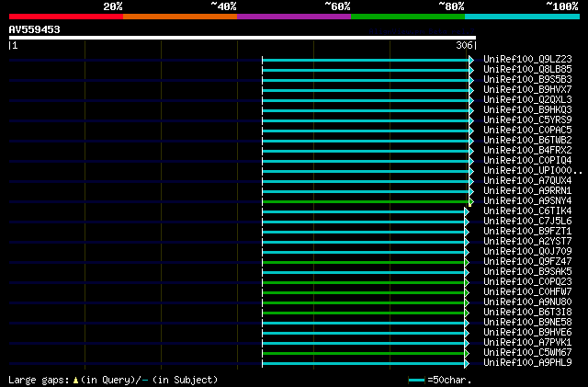Click the query end position 306 label
Screen dimensions: 588x387
coord(464,45)
